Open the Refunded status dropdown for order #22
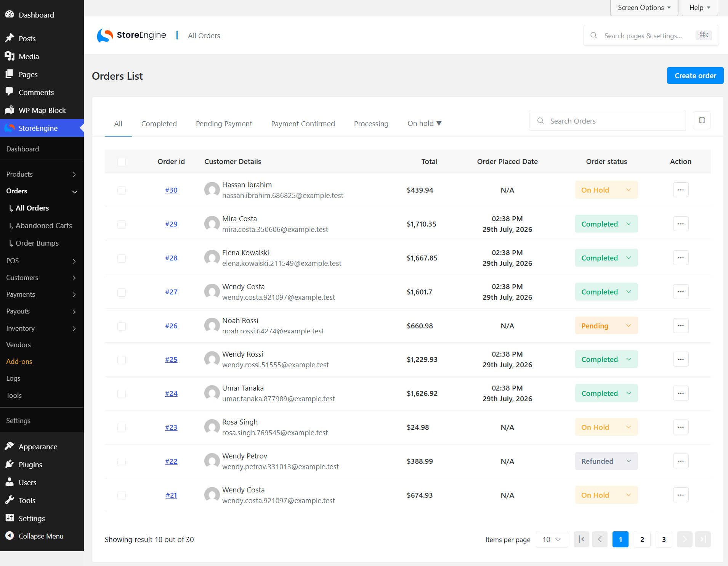This screenshot has height=566, width=728. (x=606, y=461)
